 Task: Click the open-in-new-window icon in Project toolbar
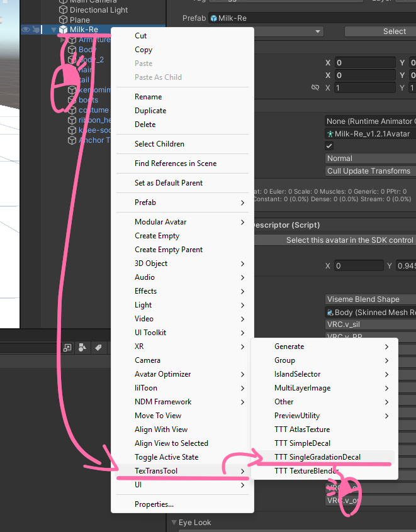tap(68, 348)
